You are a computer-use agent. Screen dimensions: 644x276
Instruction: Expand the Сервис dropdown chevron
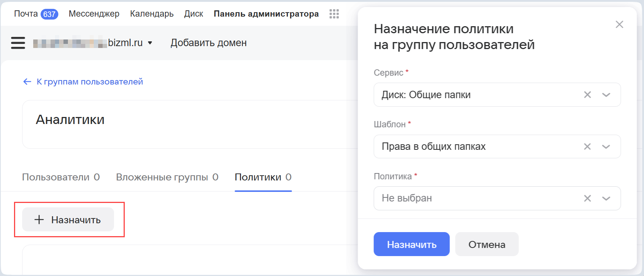[x=606, y=95]
